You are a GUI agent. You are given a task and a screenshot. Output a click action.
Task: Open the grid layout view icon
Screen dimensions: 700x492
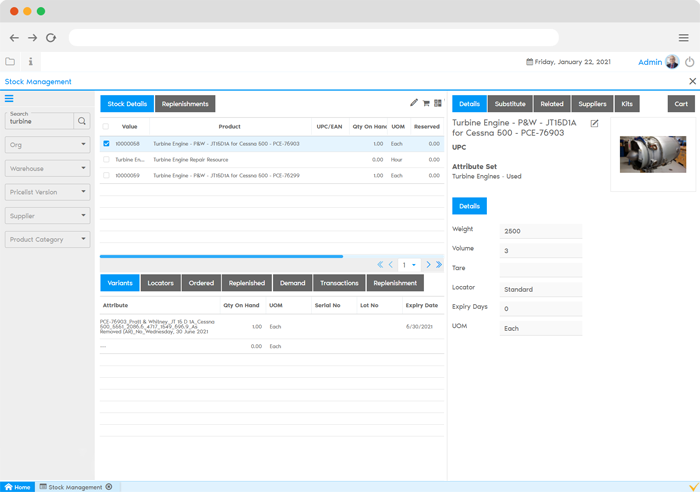[x=438, y=103]
